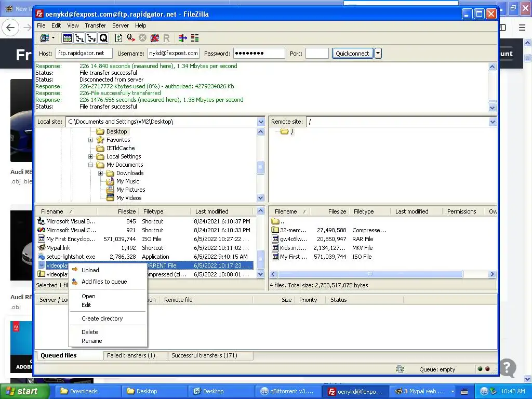Screen dimensions: 532x399
Task: Click the process queue icon
Action: [130, 38]
